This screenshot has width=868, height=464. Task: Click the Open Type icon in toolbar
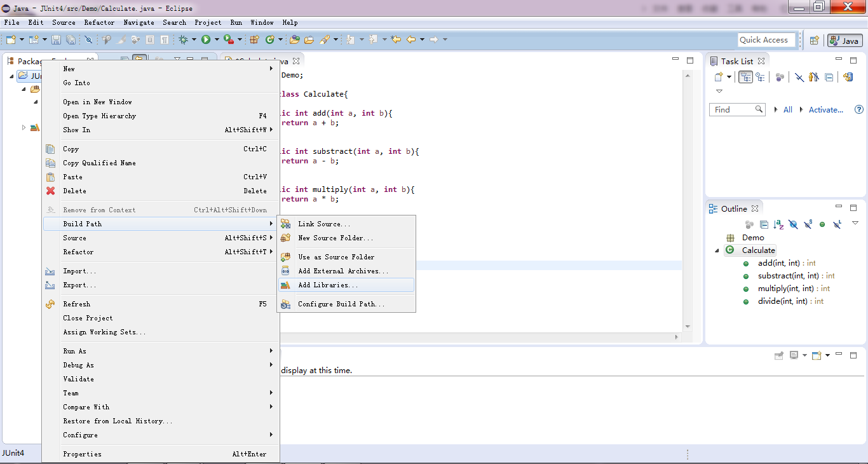(x=294, y=39)
